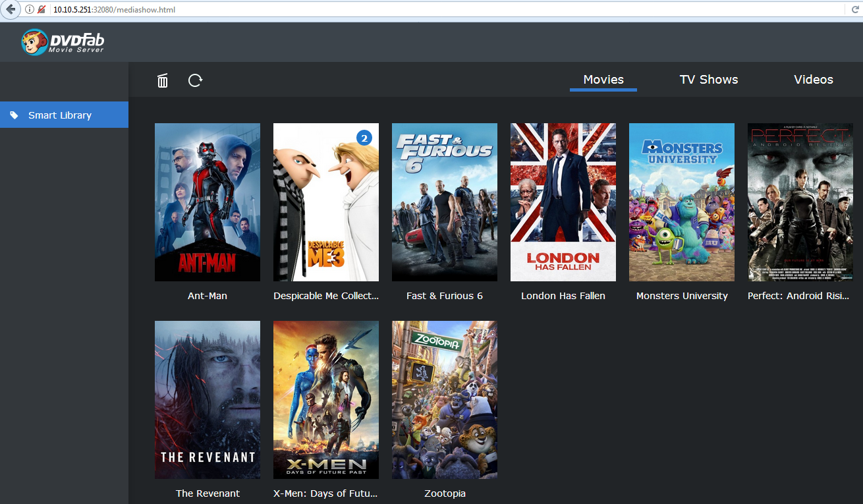Click the Perfect: Android Risi... title
The height and width of the screenshot is (504, 863).
(798, 296)
